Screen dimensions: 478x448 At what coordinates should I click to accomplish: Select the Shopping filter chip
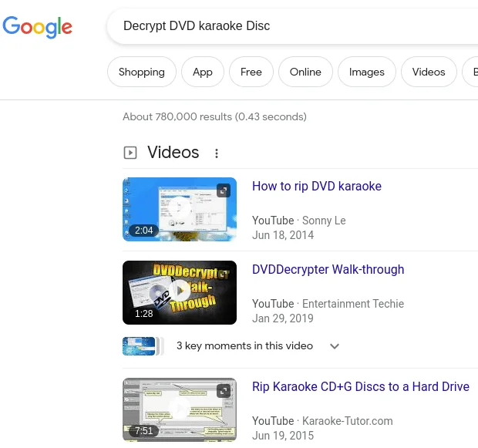[142, 72]
